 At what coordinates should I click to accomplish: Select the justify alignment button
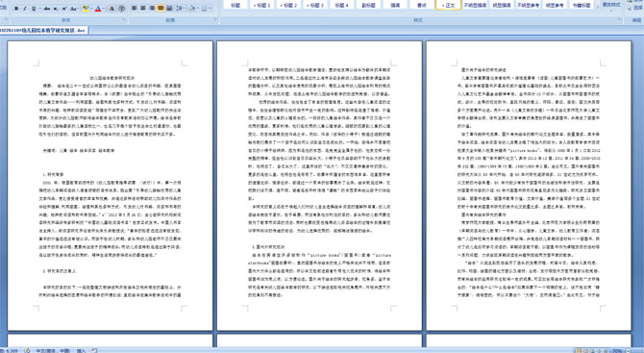pyautogui.click(x=161, y=9)
